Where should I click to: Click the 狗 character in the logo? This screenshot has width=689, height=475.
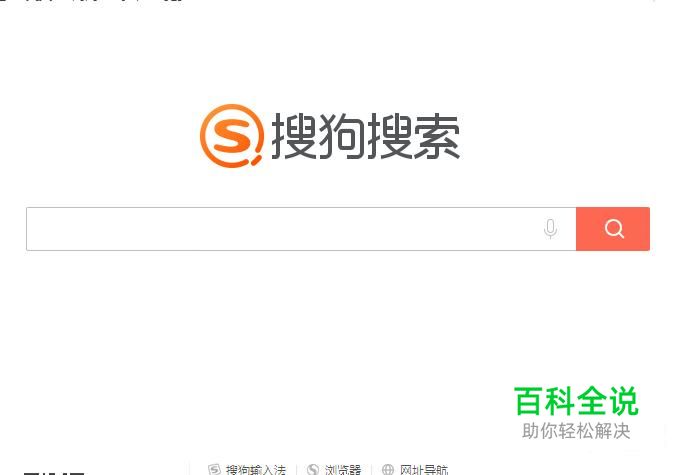click(342, 136)
